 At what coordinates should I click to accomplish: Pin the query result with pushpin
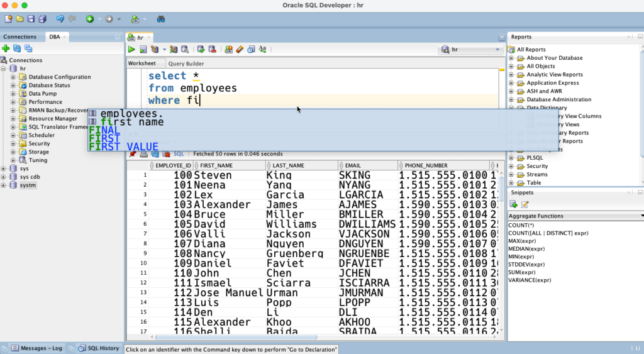point(132,154)
